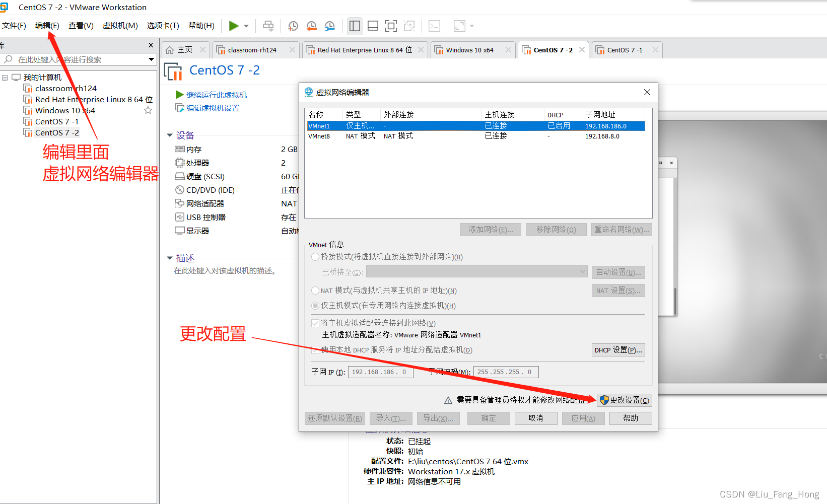Screen dimensions: 827x504
Task: Select the 网络适配器 device entry
Action: click(203, 203)
